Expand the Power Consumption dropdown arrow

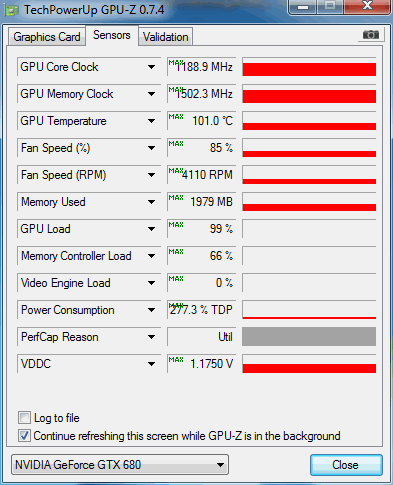pyautogui.click(x=151, y=310)
